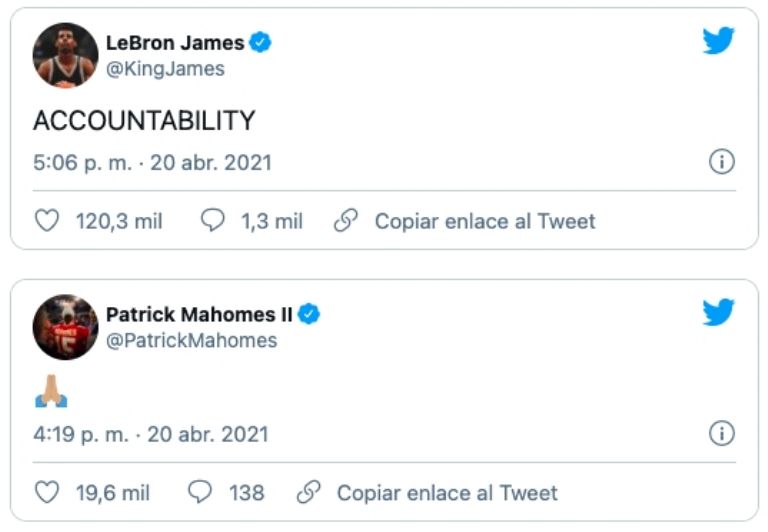Click the Patrick Mahomes II display name

pos(199,314)
